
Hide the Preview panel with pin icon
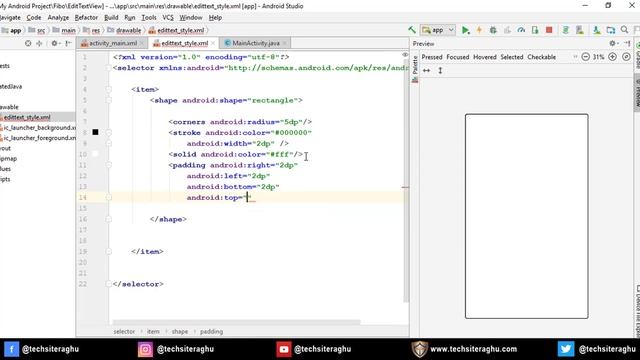(627, 43)
